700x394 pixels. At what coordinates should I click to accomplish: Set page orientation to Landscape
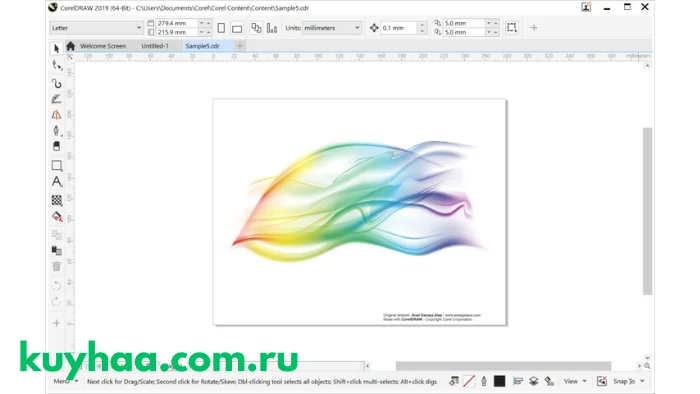(237, 29)
